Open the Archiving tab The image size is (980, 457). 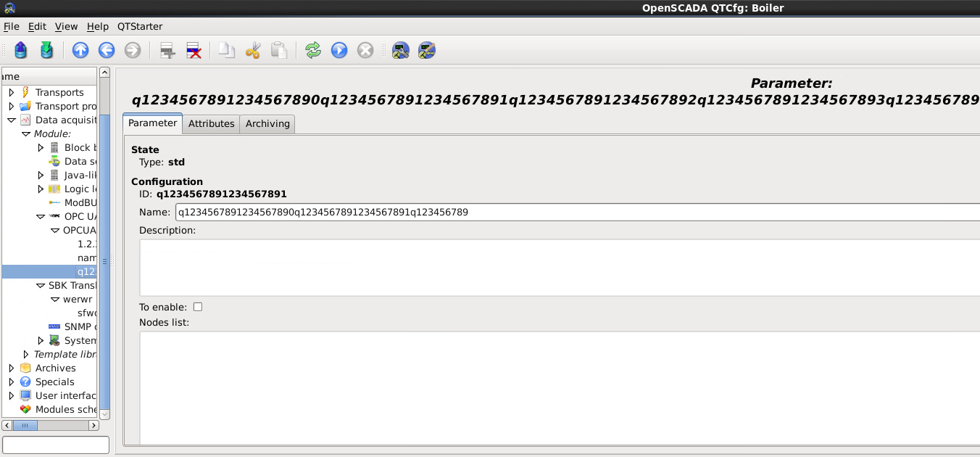pyautogui.click(x=267, y=123)
